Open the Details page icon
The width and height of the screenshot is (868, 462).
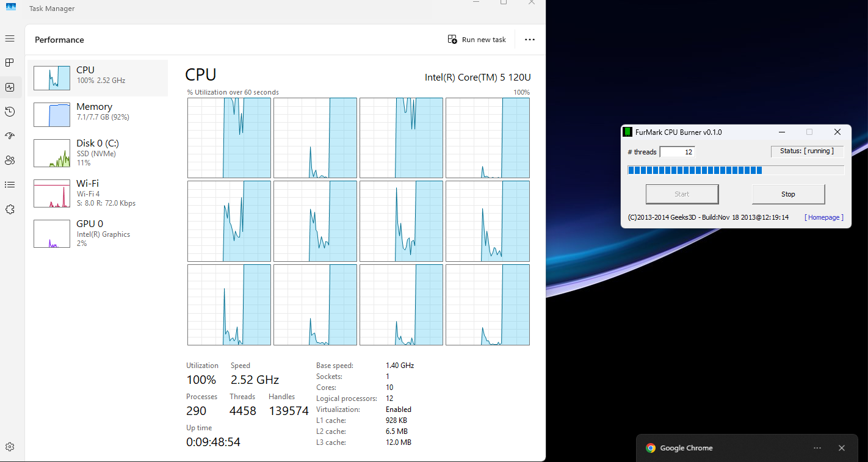point(10,185)
